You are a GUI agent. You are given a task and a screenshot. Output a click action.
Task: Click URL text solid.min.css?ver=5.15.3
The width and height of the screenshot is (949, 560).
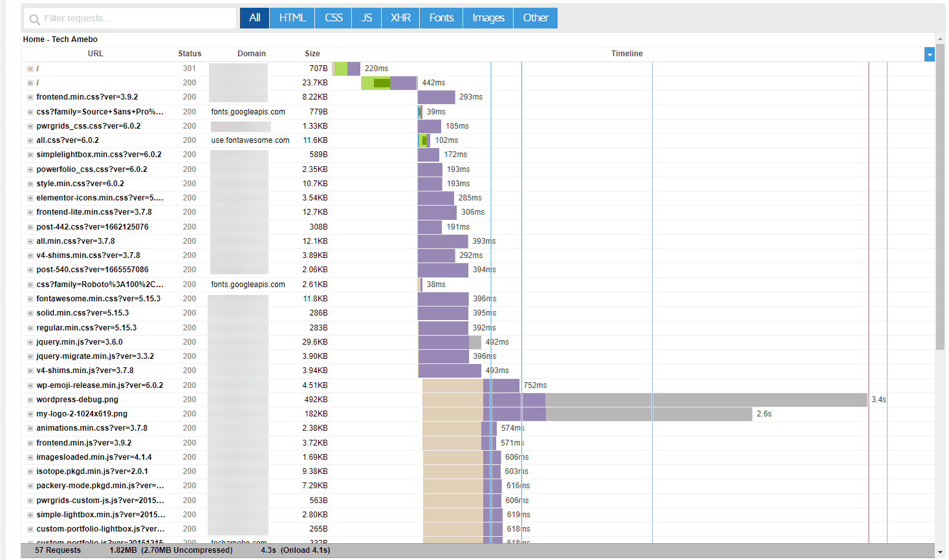[83, 313]
